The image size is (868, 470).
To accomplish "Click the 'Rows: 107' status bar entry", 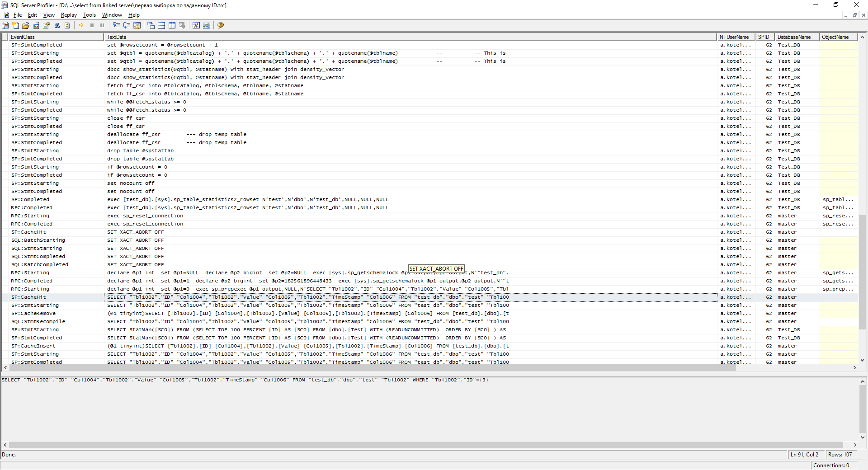I will (840, 455).
